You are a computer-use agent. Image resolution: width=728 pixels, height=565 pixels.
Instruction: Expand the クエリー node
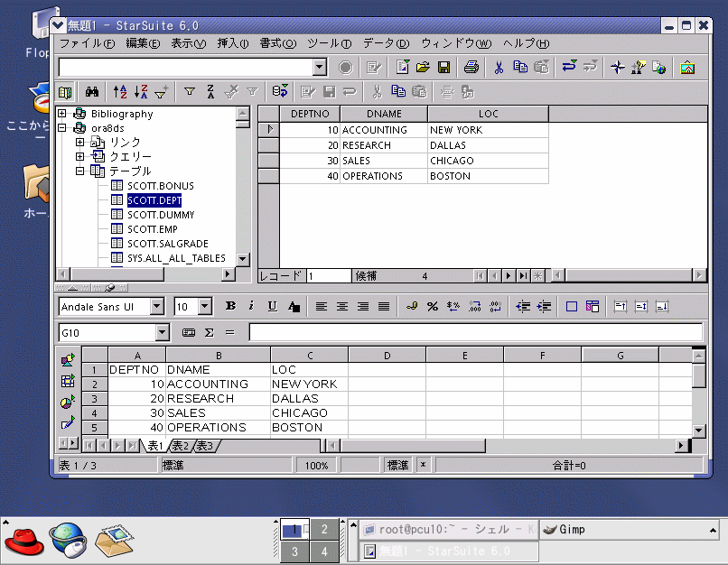pos(79,156)
